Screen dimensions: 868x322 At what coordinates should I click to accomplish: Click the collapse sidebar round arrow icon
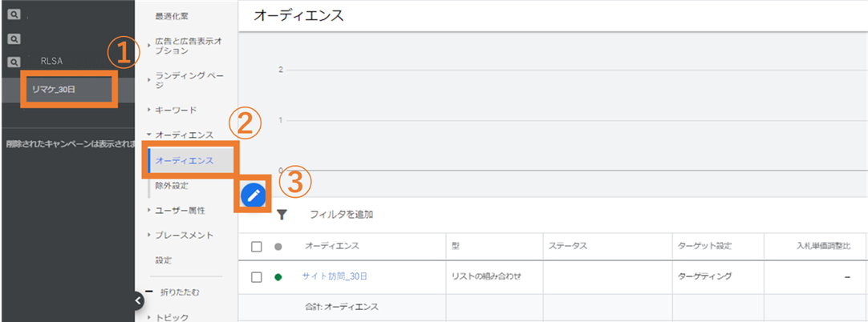[x=138, y=300]
